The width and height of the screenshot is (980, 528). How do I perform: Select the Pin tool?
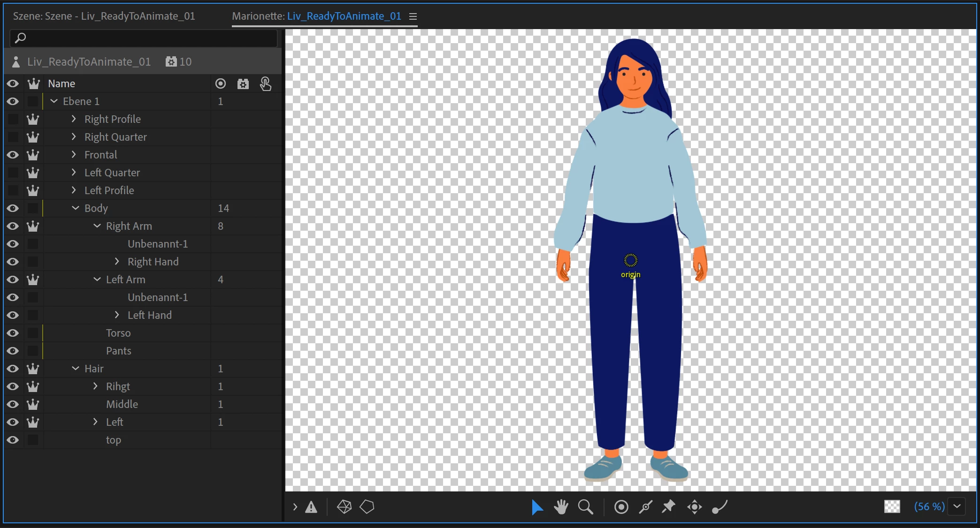click(668, 507)
